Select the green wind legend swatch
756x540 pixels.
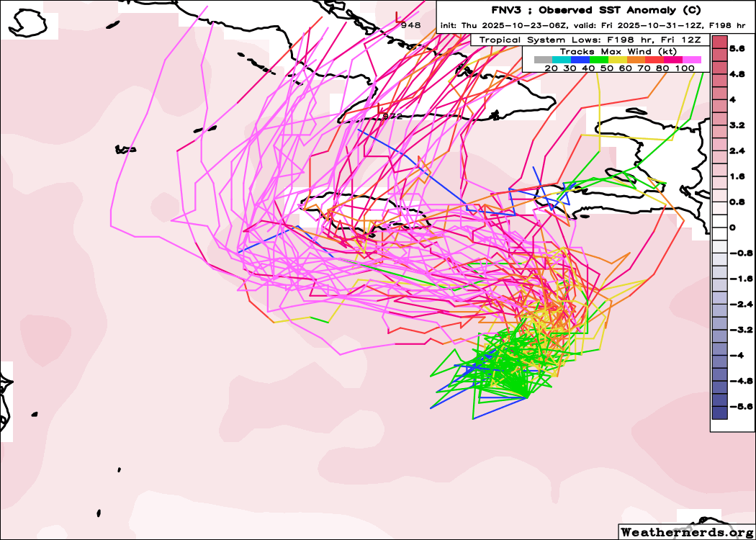point(599,60)
